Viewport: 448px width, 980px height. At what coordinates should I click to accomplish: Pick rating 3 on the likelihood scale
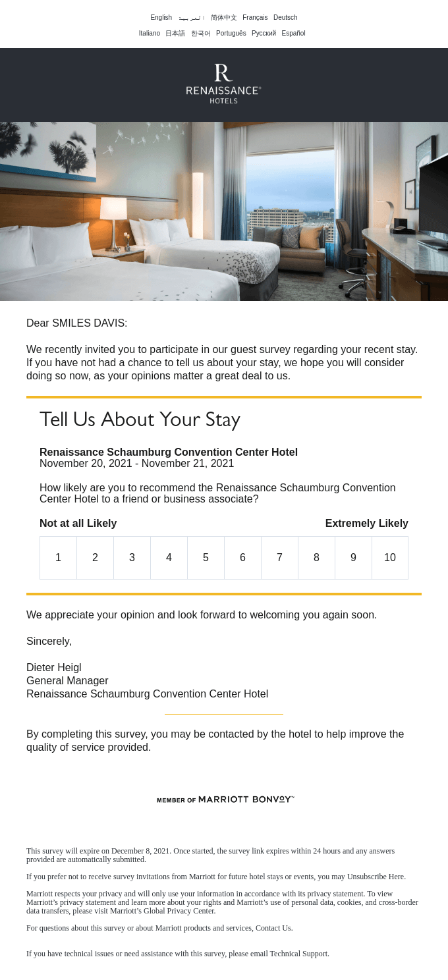pyautogui.click(x=132, y=557)
